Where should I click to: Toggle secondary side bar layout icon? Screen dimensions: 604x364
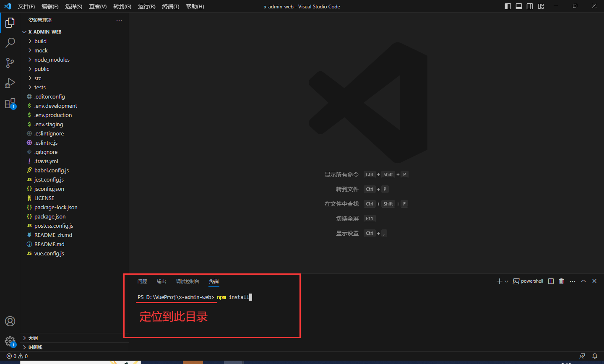(x=530, y=6)
